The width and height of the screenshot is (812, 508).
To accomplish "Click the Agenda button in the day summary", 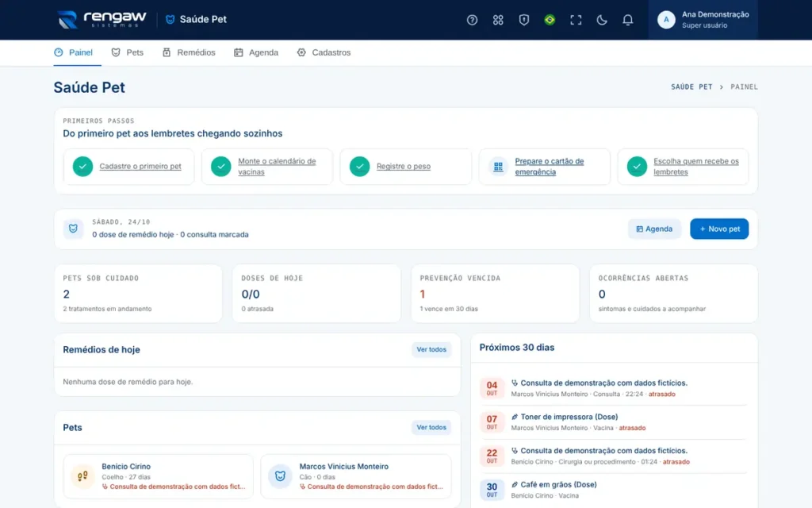I will pyautogui.click(x=654, y=229).
